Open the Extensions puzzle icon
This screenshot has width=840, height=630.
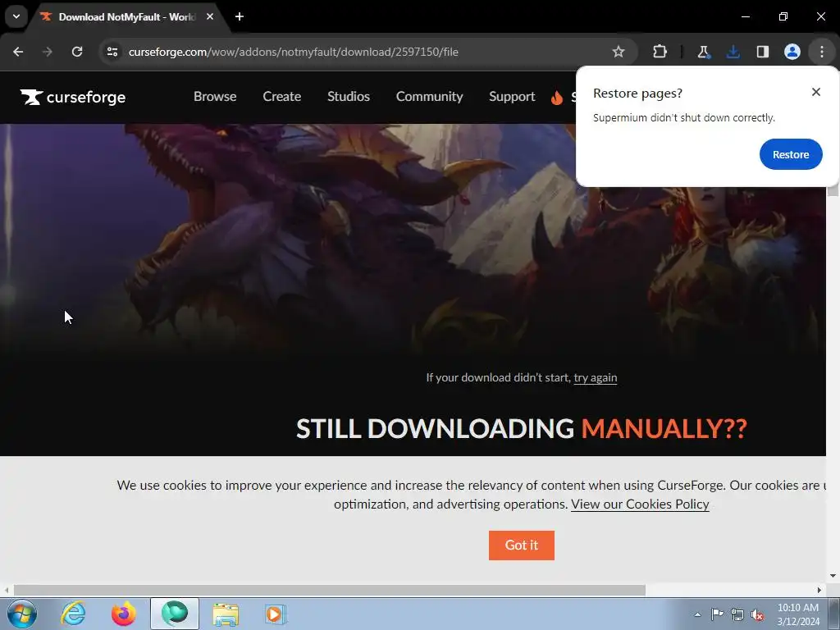click(x=660, y=52)
